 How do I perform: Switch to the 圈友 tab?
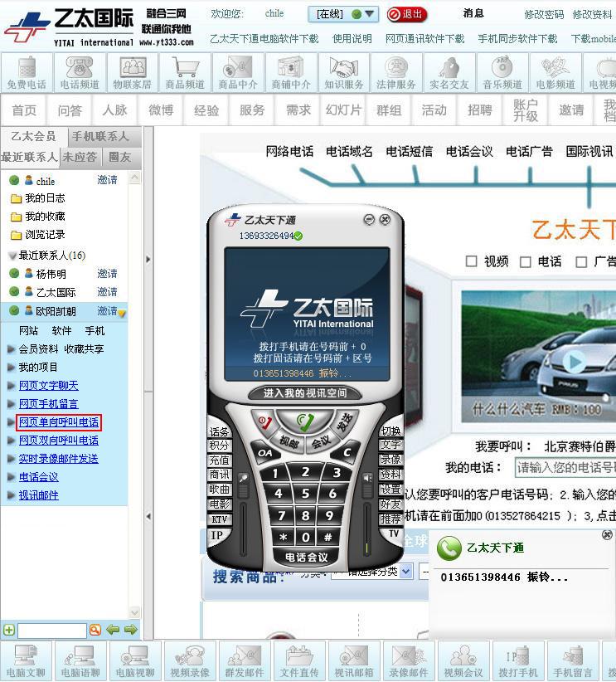[x=119, y=157]
